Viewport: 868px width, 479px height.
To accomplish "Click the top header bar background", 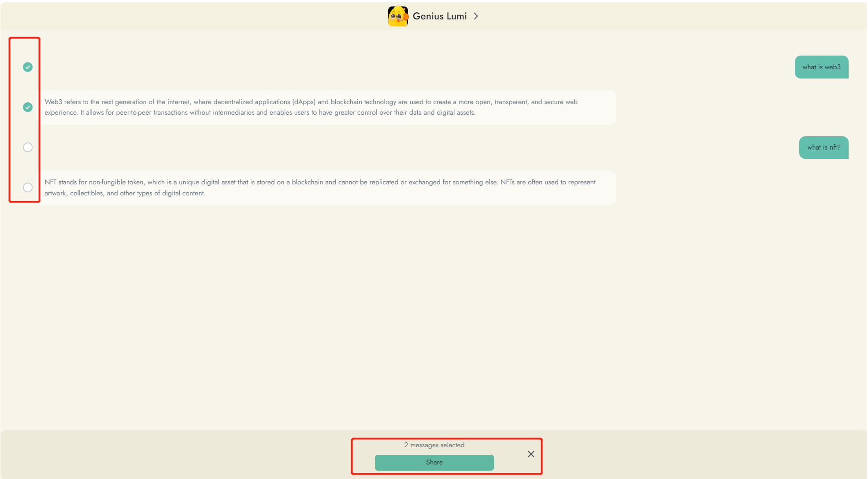I will [176, 16].
